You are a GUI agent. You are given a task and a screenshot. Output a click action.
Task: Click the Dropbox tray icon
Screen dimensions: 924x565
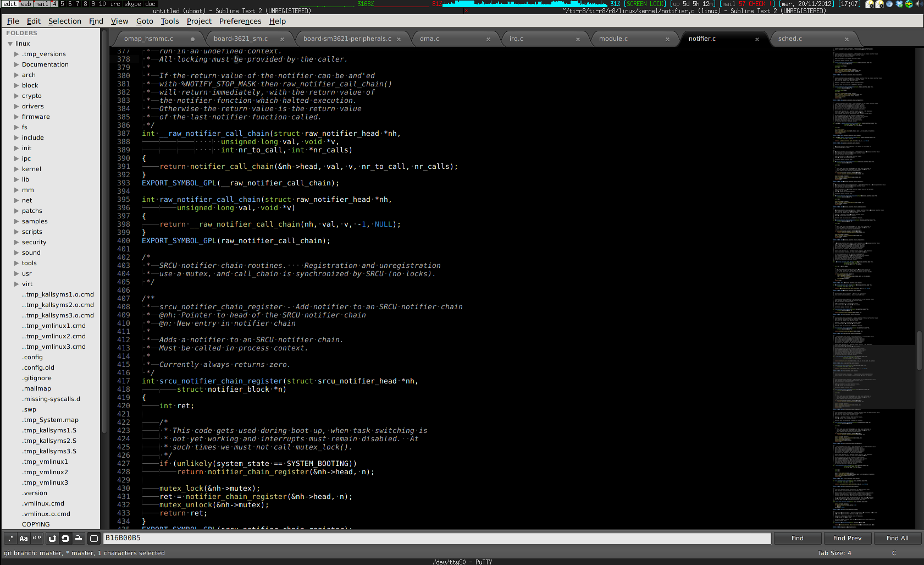coord(899,4)
